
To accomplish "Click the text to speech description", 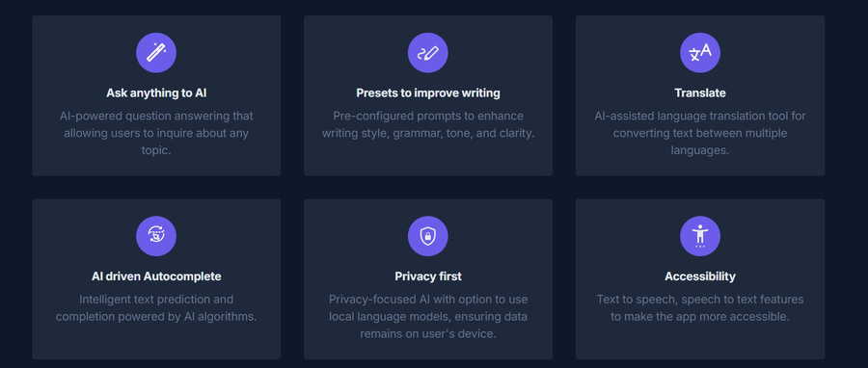I will [700, 307].
